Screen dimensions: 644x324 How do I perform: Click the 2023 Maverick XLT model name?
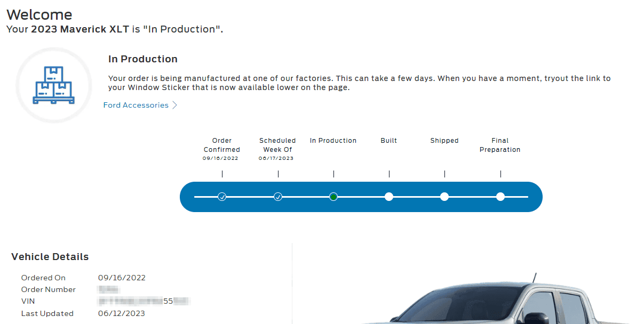(x=80, y=29)
